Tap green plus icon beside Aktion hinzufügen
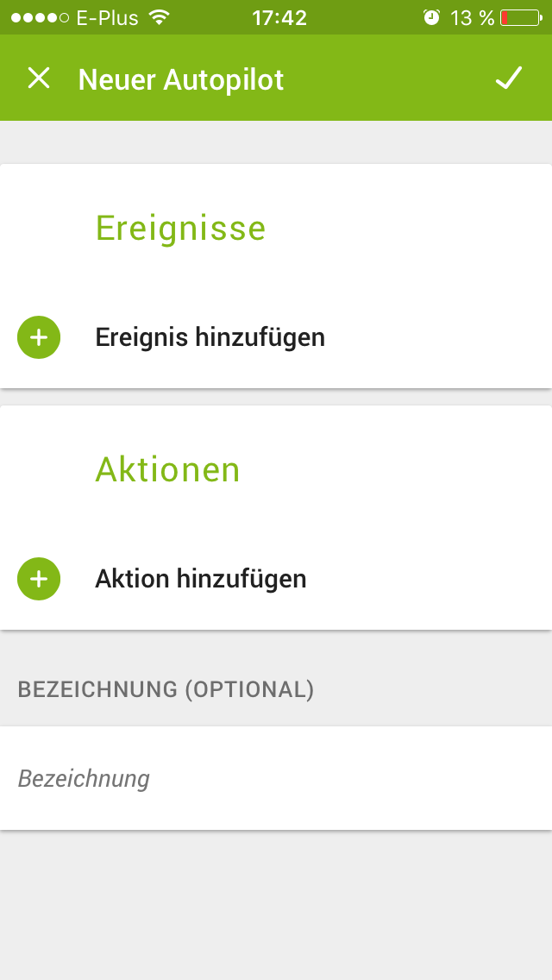Viewport: 552px width, 980px height. (39, 578)
